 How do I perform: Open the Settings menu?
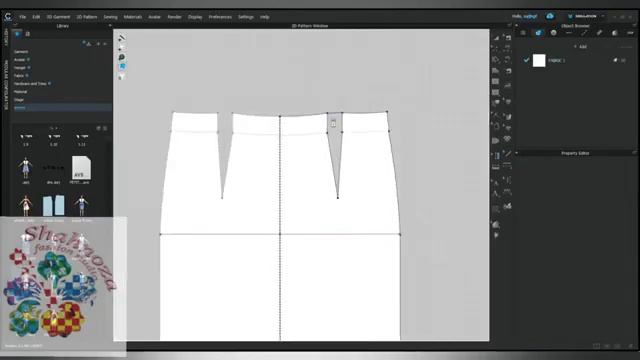[x=246, y=17]
